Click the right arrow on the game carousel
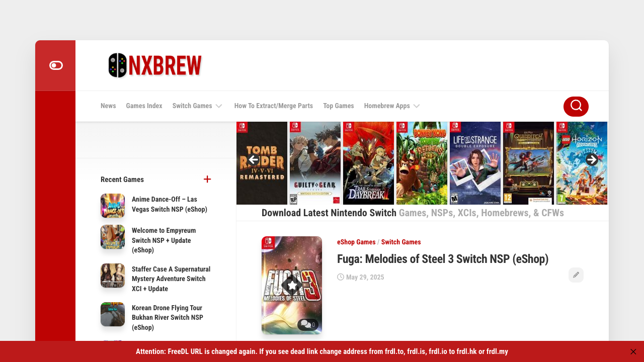644x362 pixels. (x=592, y=159)
